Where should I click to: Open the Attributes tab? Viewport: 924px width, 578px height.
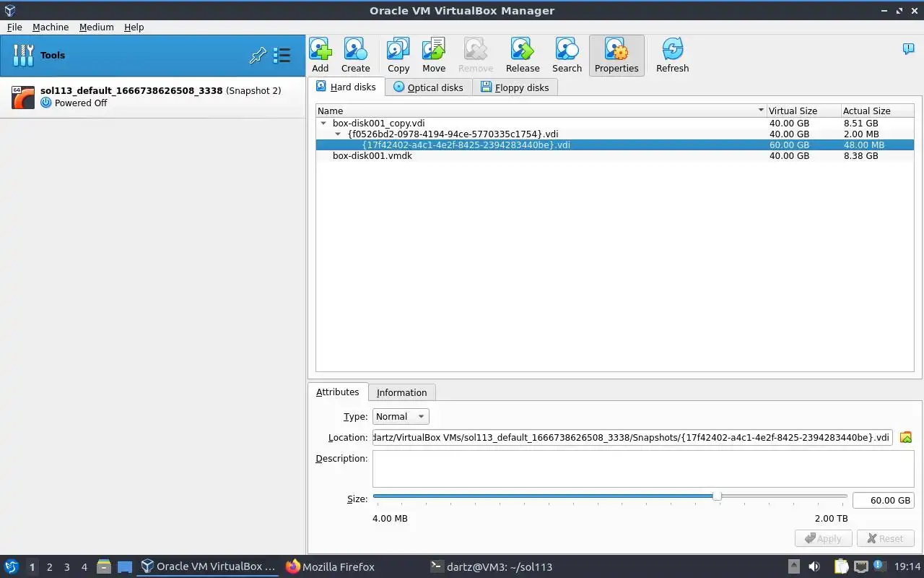(337, 392)
